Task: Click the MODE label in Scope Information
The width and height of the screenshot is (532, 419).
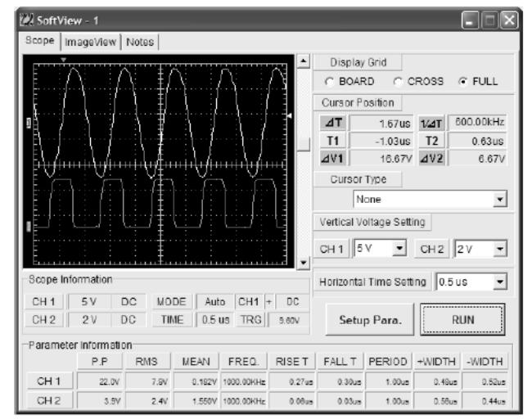Action: [171, 302]
